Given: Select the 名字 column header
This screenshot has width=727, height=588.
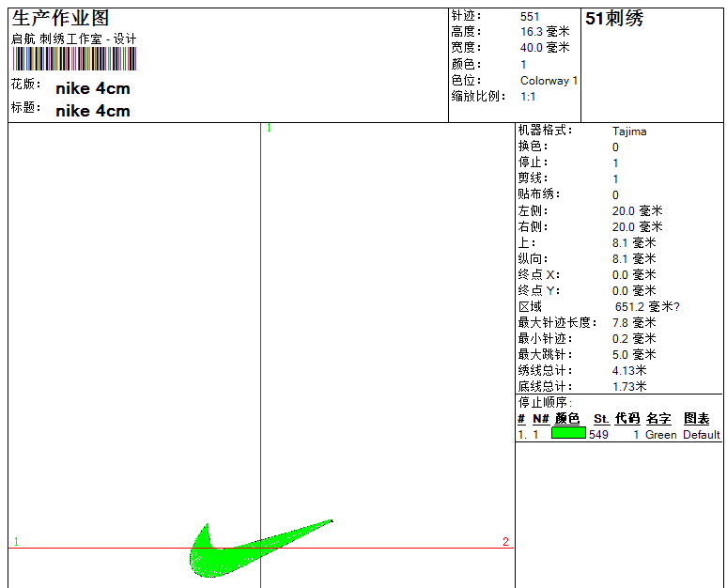Looking at the screenshot, I should (x=658, y=419).
